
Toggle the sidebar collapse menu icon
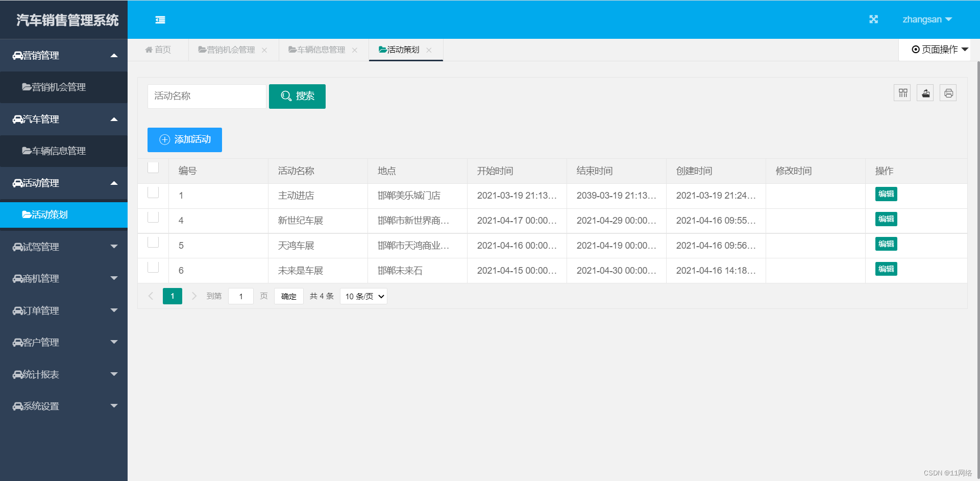pos(160,20)
